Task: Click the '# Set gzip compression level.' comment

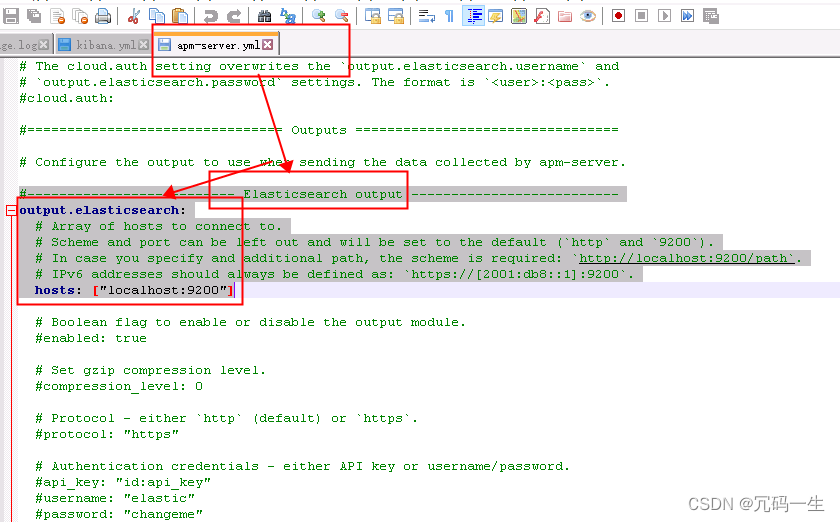Action: click(x=151, y=370)
